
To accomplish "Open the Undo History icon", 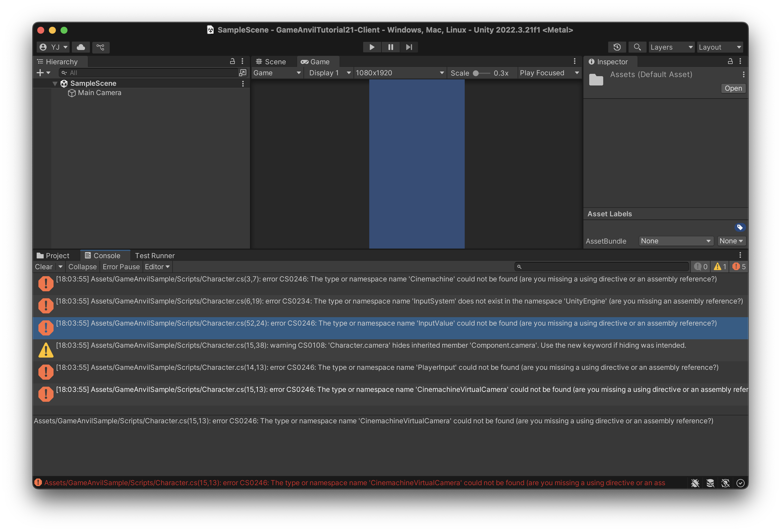I will pos(617,47).
